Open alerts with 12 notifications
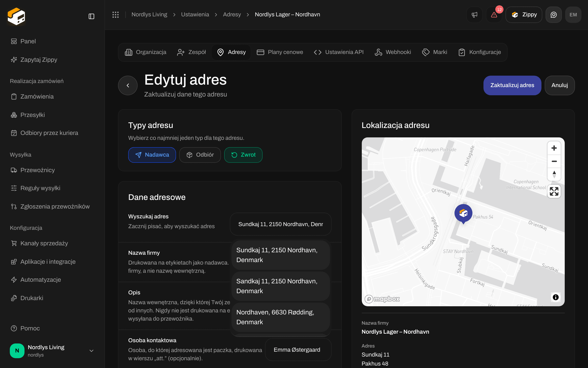588x368 pixels. click(x=494, y=15)
